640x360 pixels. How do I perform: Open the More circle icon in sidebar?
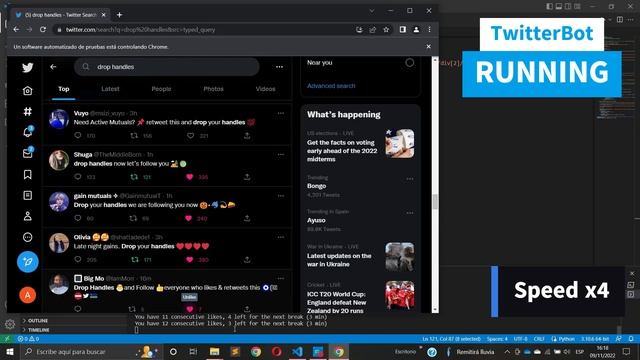[28, 237]
